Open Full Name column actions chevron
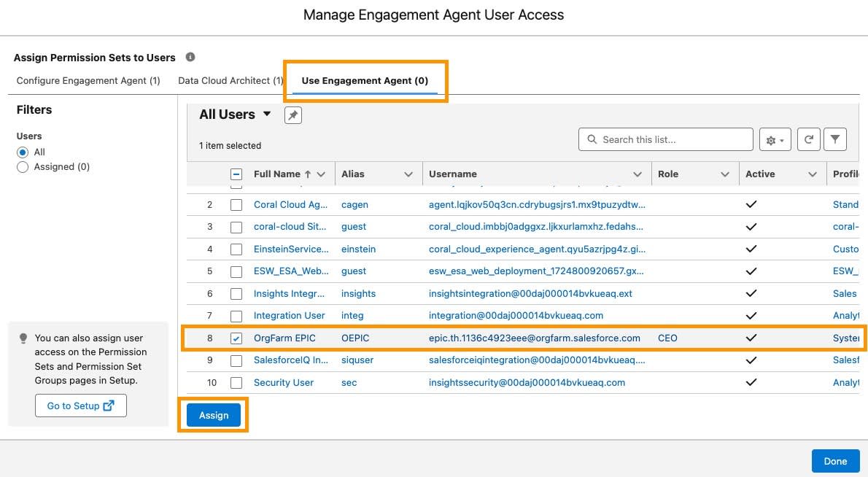868x477 pixels. pos(321,174)
